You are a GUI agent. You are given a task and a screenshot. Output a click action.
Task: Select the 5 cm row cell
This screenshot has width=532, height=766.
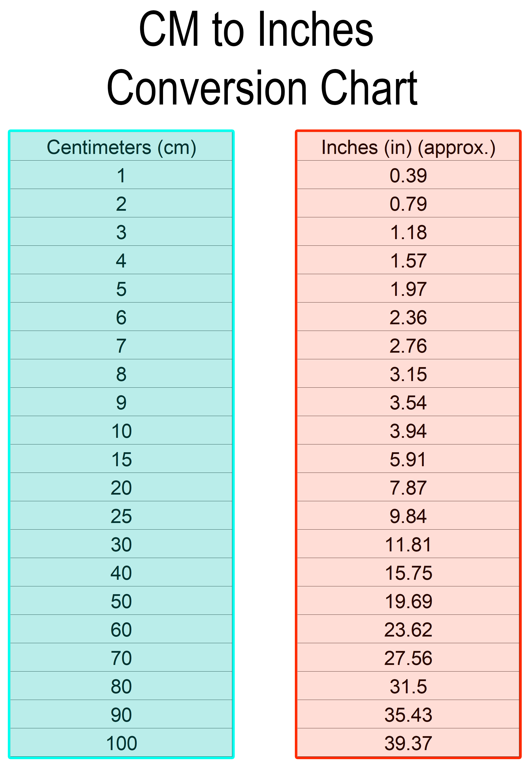[x=121, y=289]
